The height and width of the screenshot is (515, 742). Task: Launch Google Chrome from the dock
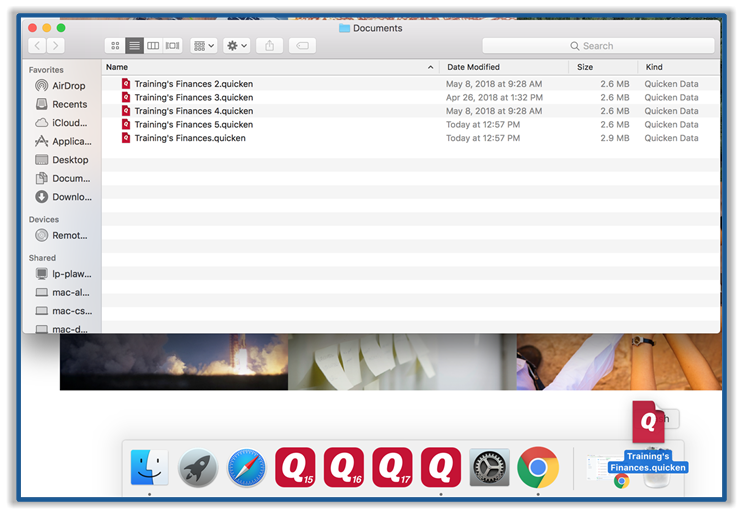[x=538, y=467]
